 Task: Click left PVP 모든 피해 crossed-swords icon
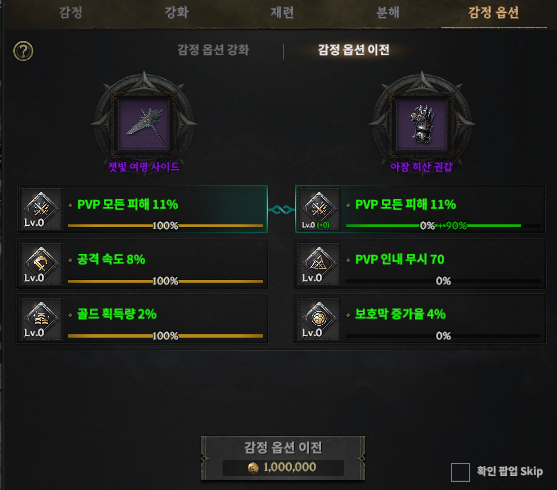41,209
